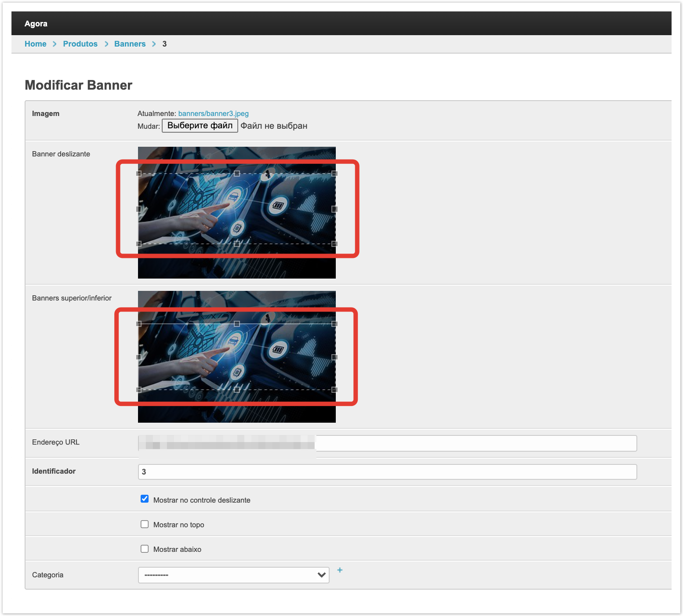Go to Produtos in the breadcrumb
683x616 pixels.
point(80,44)
